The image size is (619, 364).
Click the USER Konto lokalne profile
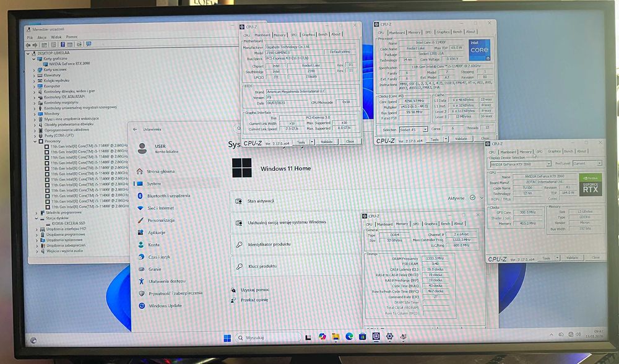[158, 149]
